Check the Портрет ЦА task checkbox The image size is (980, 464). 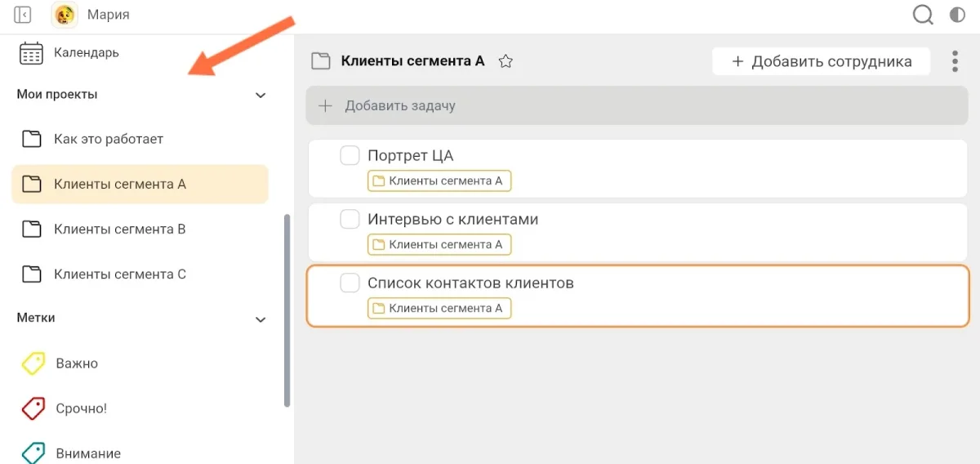(x=350, y=155)
